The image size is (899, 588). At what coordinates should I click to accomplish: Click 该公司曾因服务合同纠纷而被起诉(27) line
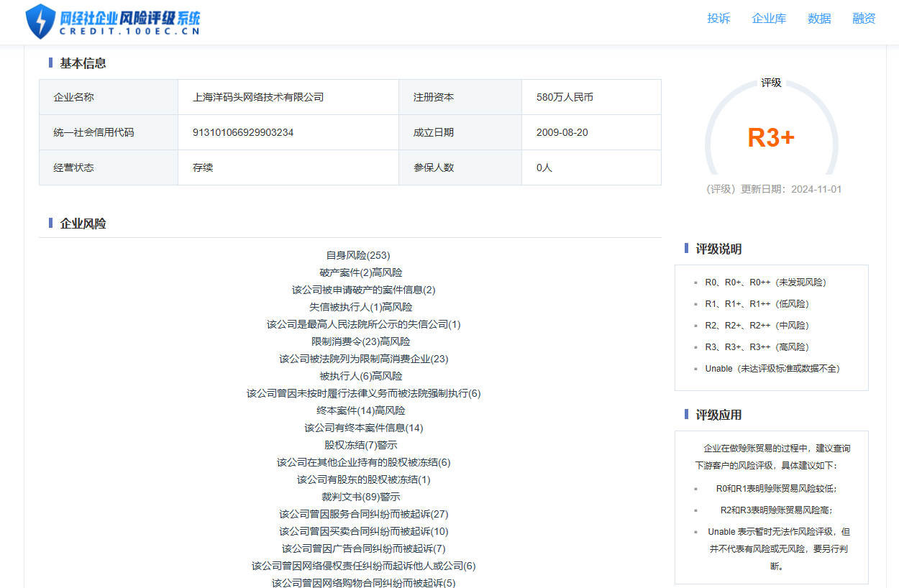363,514
